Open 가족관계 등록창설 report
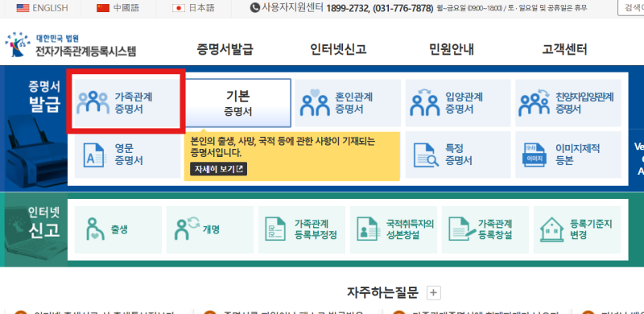This screenshot has width=644, height=314. (485, 229)
